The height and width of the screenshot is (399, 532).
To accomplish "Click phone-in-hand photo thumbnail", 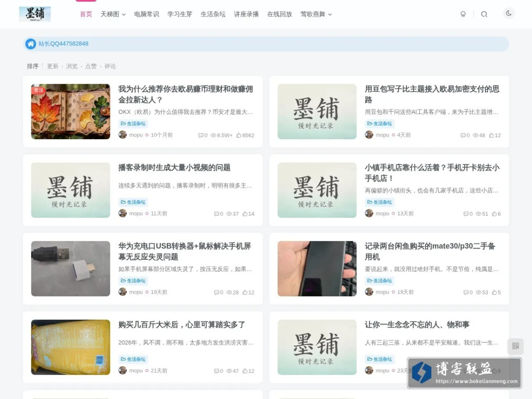I will pyautogui.click(x=317, y=269).
